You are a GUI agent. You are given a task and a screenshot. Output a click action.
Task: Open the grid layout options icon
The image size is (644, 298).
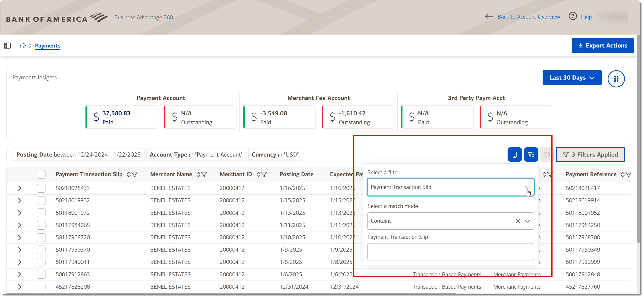(x=616, y=79)
